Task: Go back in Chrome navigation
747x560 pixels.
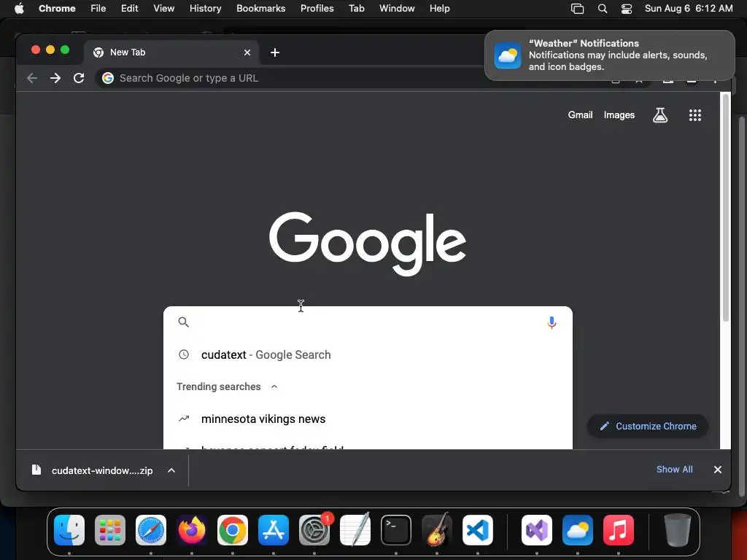Action: click(32, 78)
